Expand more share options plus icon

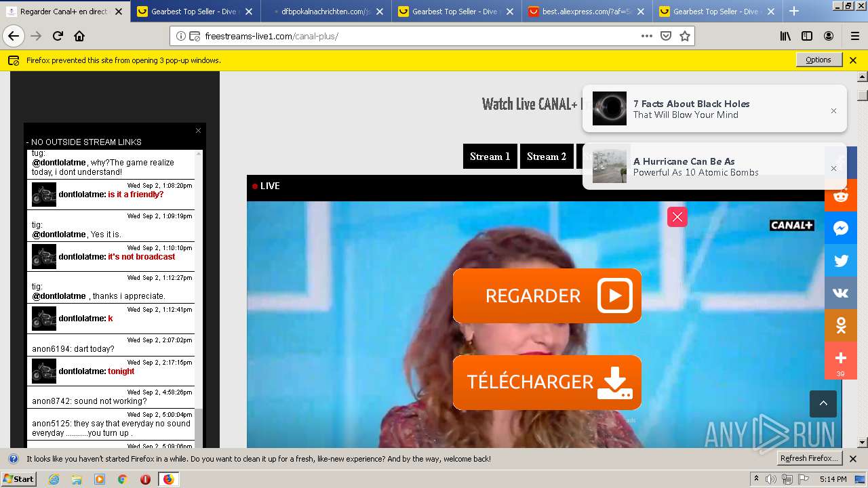841,359
